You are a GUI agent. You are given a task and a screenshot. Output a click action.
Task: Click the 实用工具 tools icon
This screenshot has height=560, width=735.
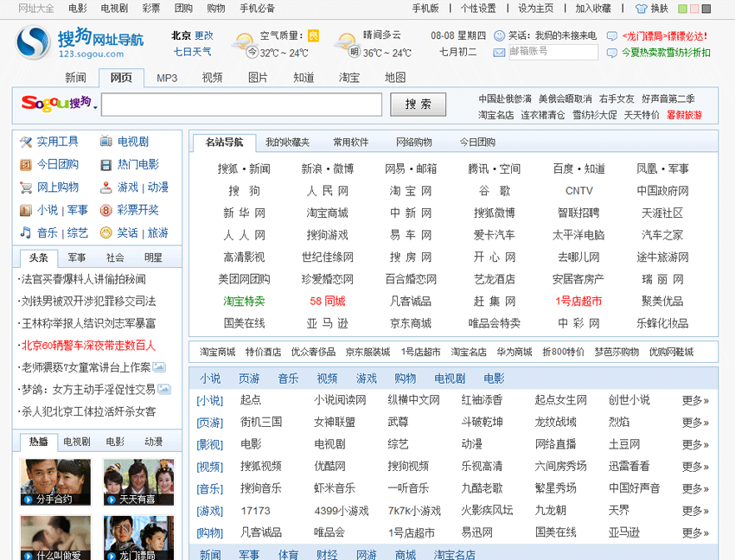click(26, 142)
